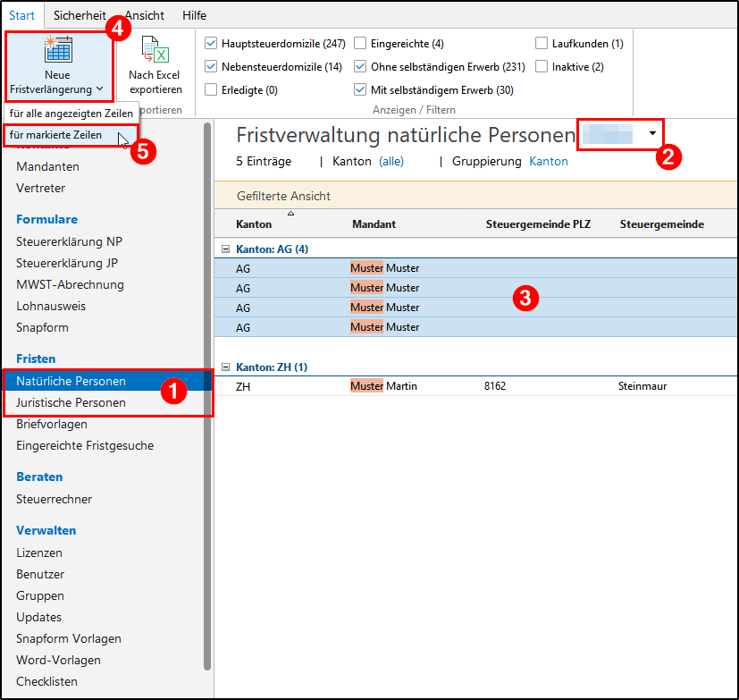Uncheck the Nebensteuerdomizile checkbox
Image resolution: width=739 pixels, height=700 pixels.
pos(211,67)
